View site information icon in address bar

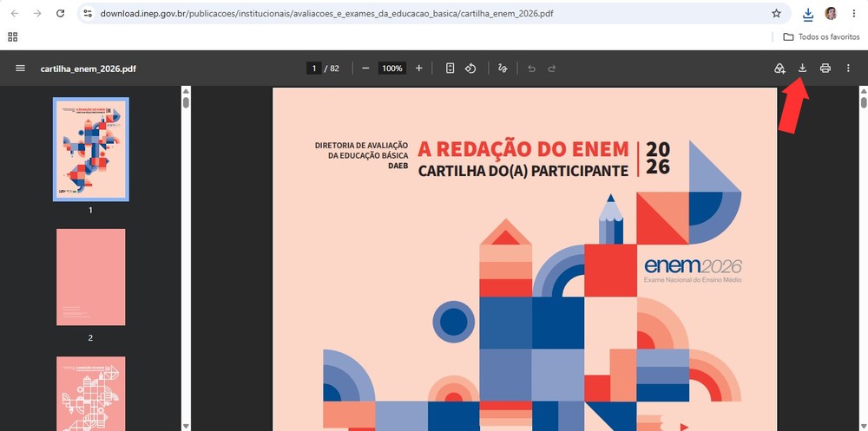(88, 13)
